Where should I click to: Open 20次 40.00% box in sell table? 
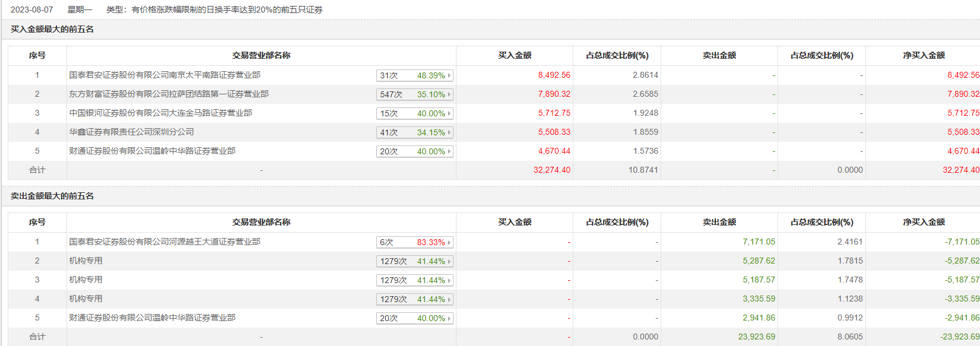click(414, 318)
